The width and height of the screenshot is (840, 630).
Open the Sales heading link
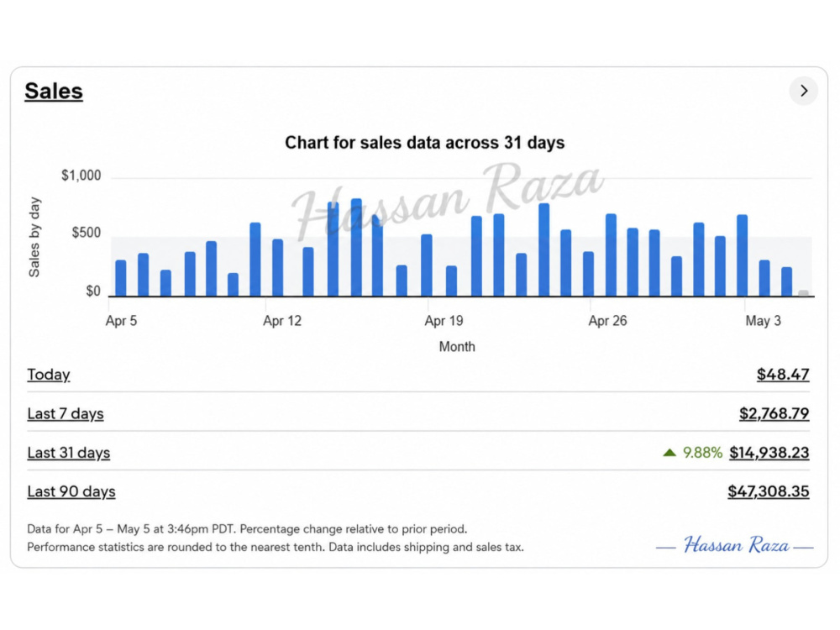tap(54, 91)
